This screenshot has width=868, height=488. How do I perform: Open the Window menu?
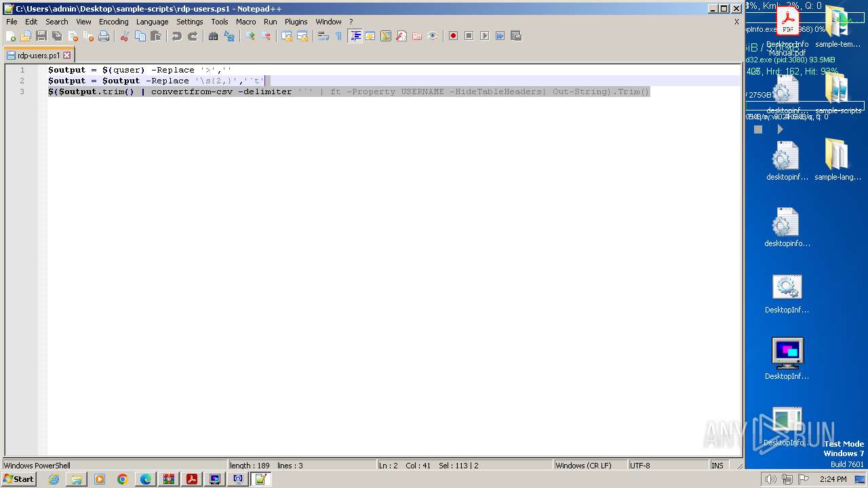point(328,22)
